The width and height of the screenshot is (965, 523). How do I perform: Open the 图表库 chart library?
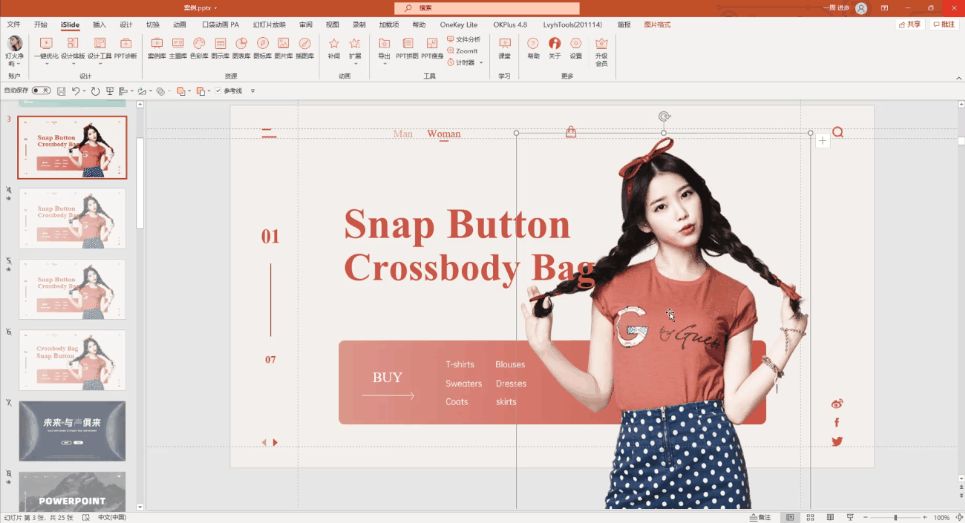241,48
